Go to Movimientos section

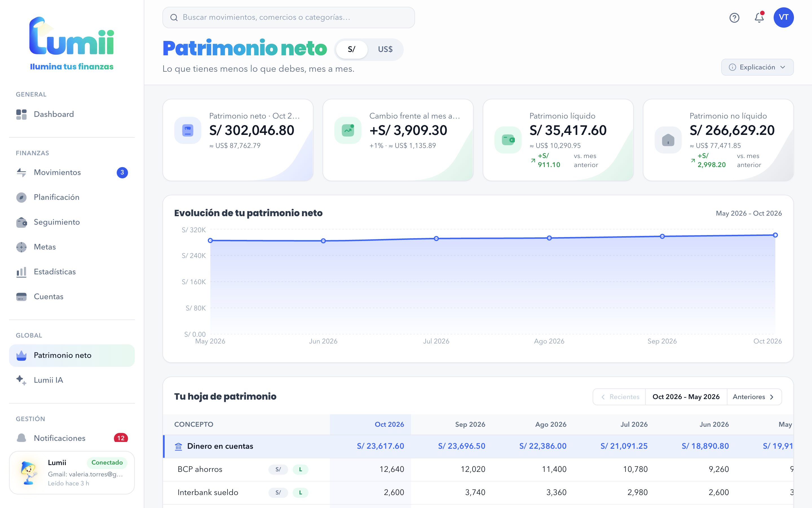(72, 172)
